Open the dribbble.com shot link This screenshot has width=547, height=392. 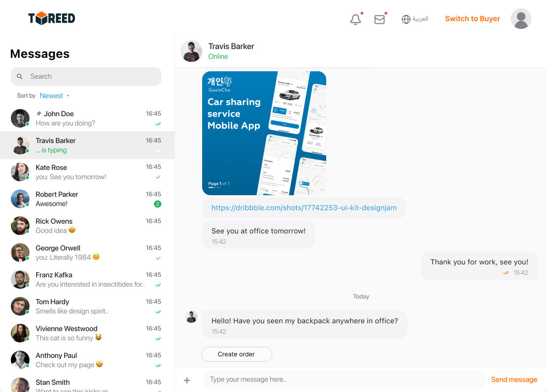(304, 208)
